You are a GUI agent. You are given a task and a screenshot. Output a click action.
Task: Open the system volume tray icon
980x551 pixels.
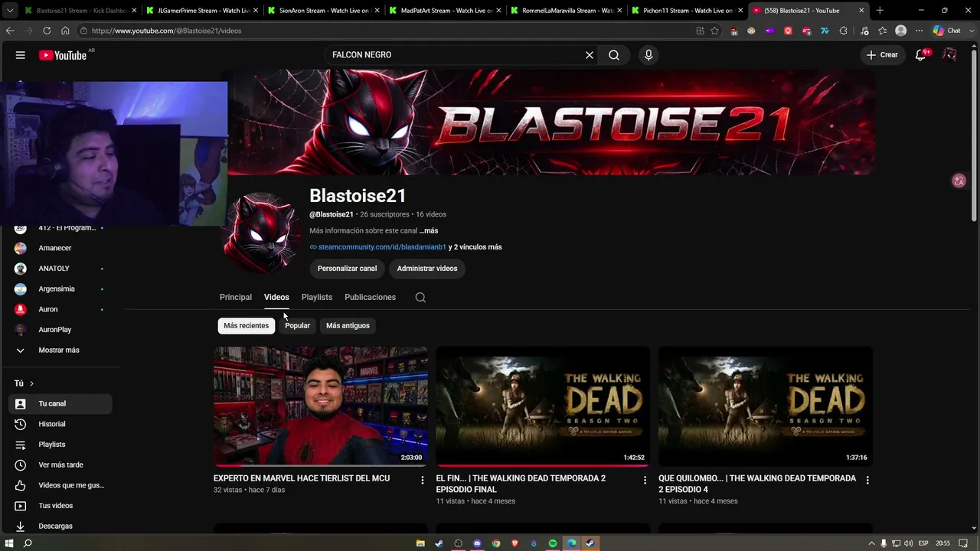coord(910,543)
